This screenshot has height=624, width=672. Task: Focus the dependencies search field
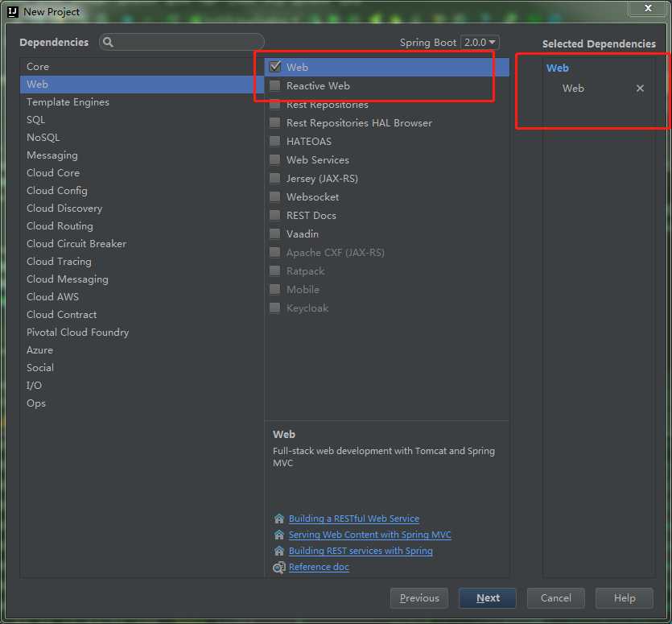(x=182, y=42)
